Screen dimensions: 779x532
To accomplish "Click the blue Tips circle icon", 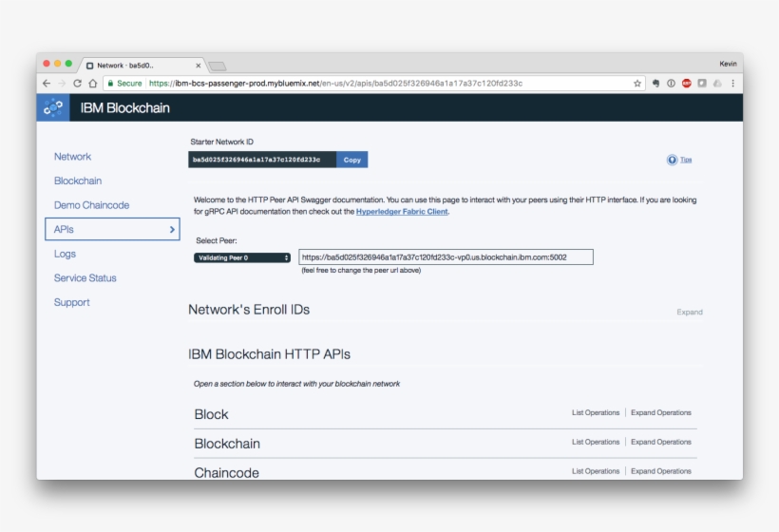I will point(673,160).
